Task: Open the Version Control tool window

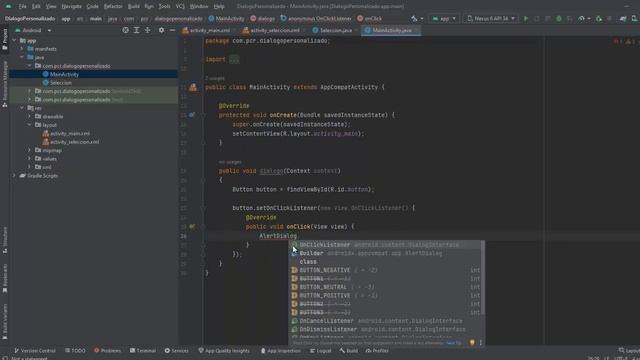Action: click(x=35, y=351)
